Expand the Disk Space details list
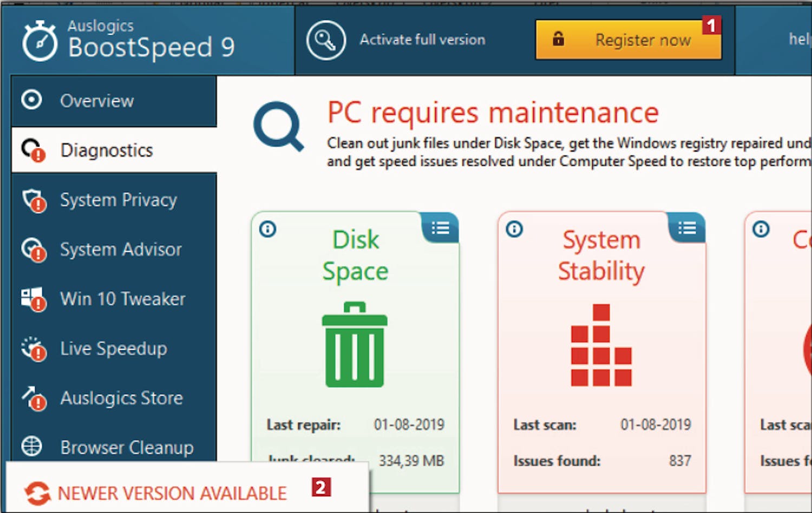812x513 pixels. (440, 228)
